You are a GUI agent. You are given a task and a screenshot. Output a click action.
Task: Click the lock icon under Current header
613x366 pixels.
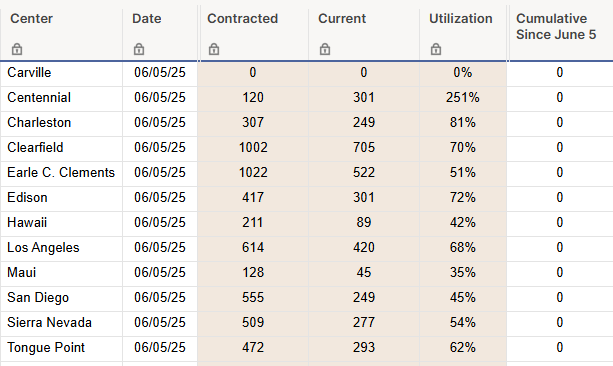(325, 49)
